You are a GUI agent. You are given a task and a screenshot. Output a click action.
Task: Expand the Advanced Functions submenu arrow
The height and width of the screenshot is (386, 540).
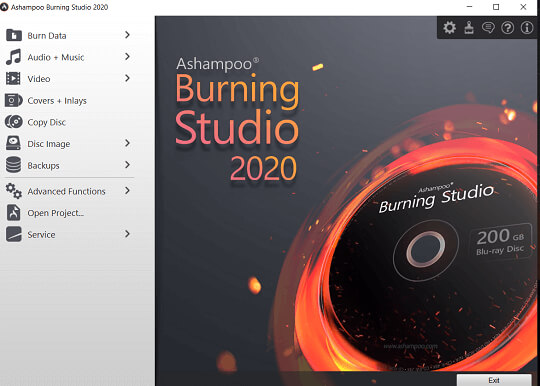[x=127, y=190]
